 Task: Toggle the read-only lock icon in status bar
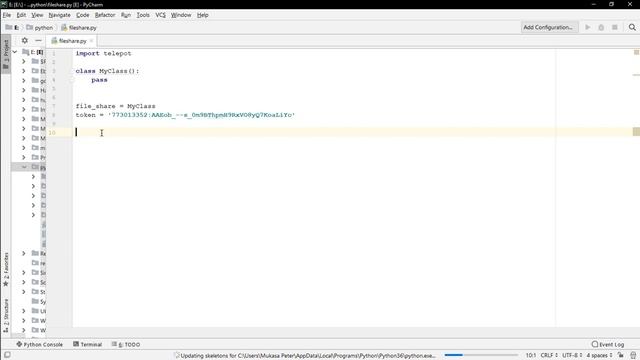tap(621, 356)
